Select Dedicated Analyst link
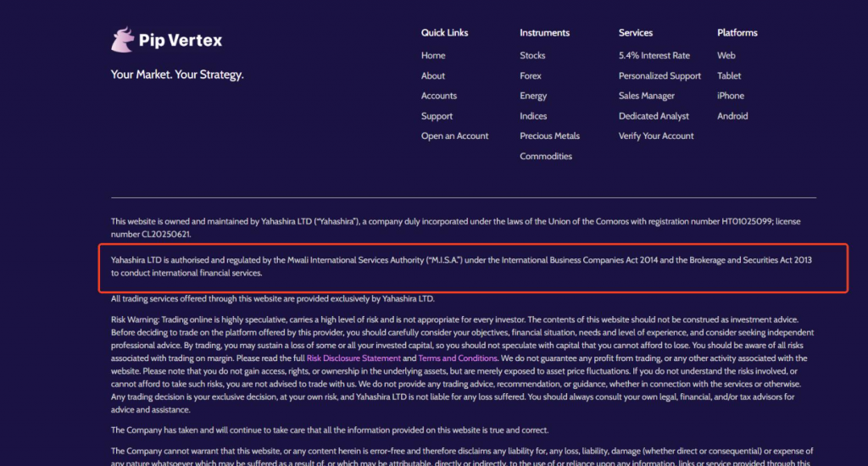This screenshot has width=868, height=466. 654,116
